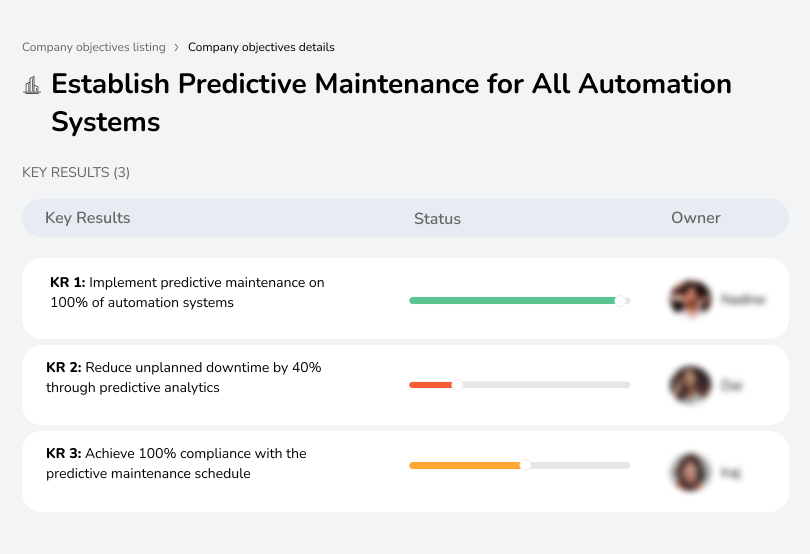The height and width of the screenshot is (554, 810).
Task: Click the blurred owner name in KR 1 row
Action: pyautogui.click(x=743, y=299)
